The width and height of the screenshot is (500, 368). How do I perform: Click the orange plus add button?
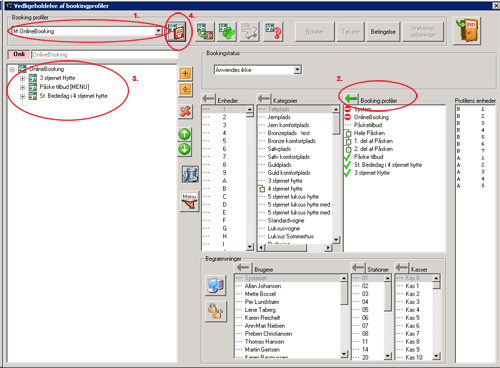(x=185, y=73)
